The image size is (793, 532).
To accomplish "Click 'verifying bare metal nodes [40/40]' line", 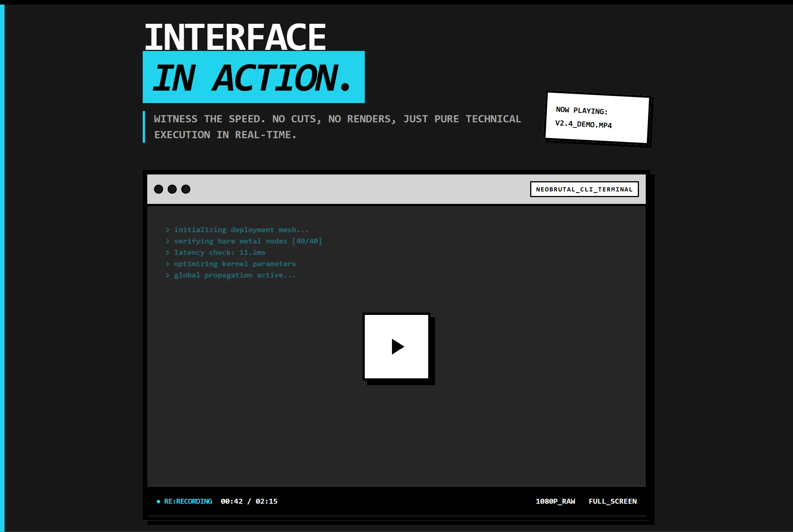I will [x=244, y=241].
